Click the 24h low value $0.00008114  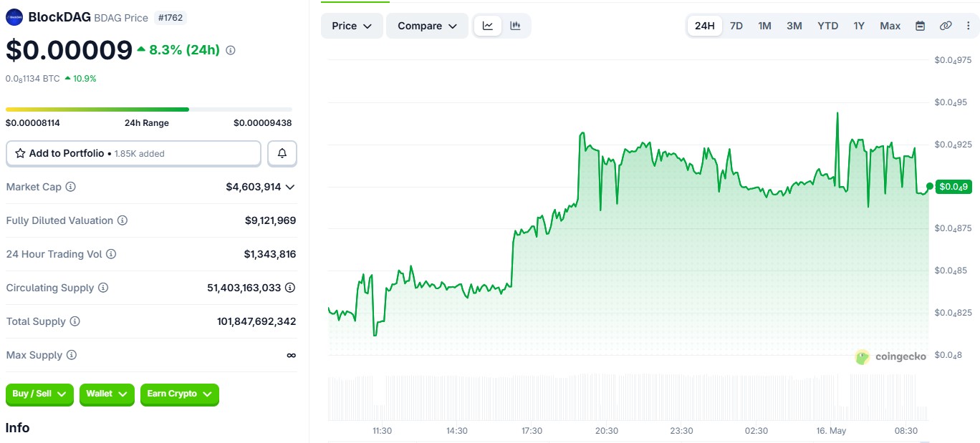[x=33, y=123]
